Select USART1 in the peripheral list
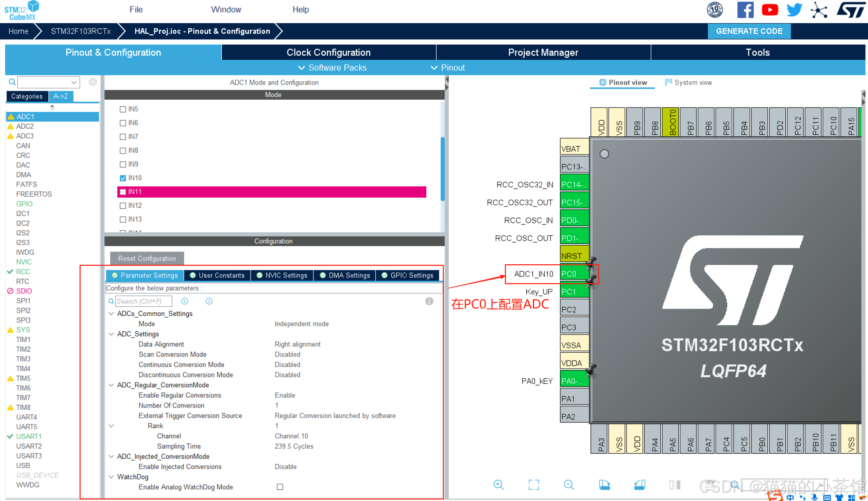Viewport: 868px width, 501px height. point(29,436)
